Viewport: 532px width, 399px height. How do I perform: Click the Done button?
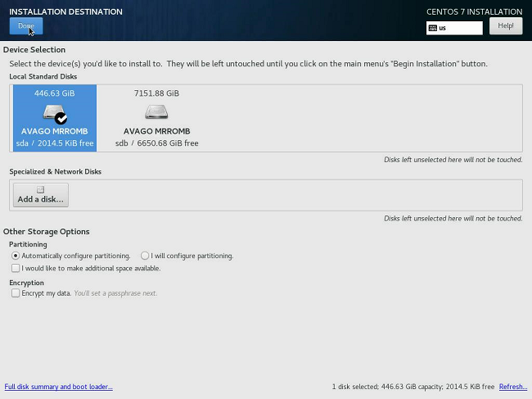tap(25, 26)
